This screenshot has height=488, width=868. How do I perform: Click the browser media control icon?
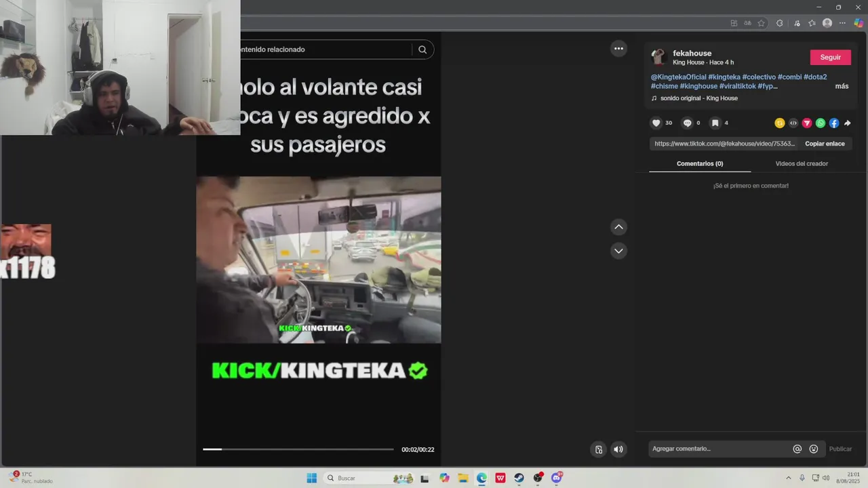tap(796, 23)
